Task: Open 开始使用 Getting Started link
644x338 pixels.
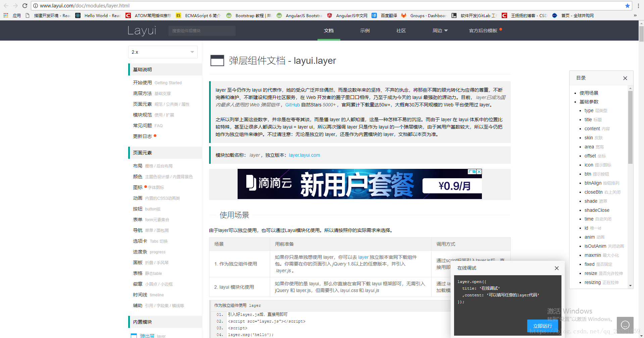Action: tap(157, 83)
